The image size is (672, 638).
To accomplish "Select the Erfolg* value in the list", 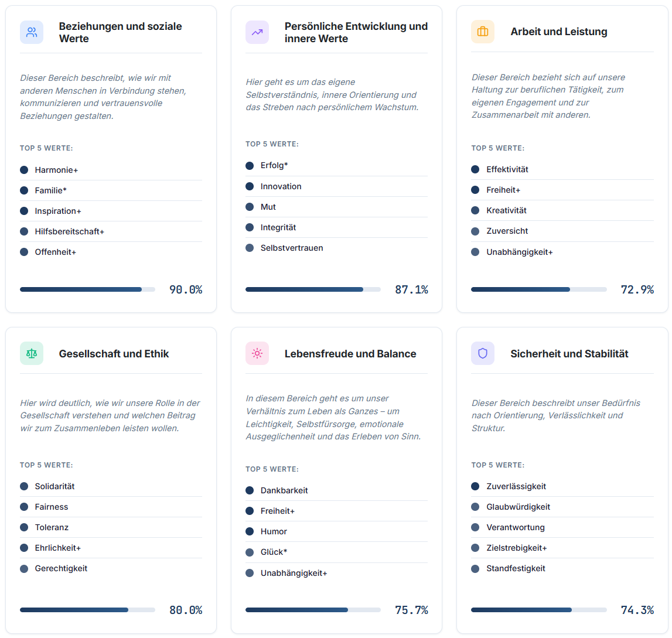I will (274, 166).
